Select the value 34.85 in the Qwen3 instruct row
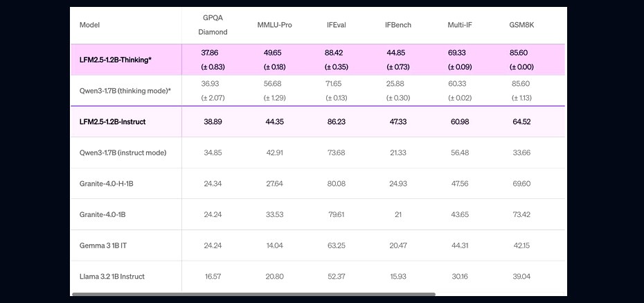This screenshot has height=303, width=644. (x=213, y=153)
